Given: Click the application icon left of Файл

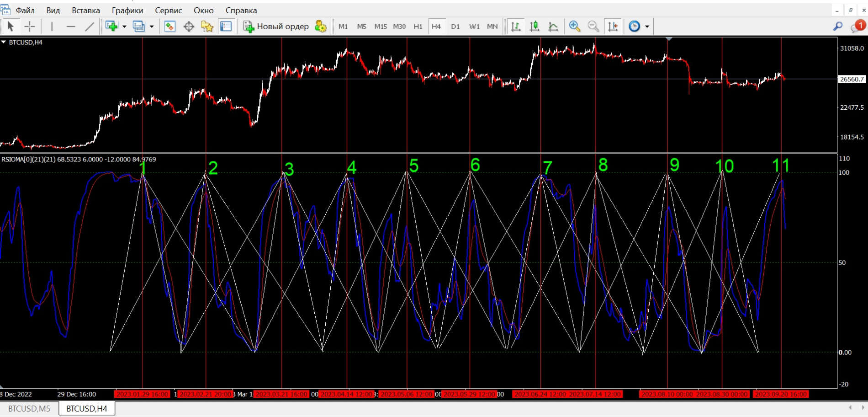Looking at the screenshot, I should 5,10.
